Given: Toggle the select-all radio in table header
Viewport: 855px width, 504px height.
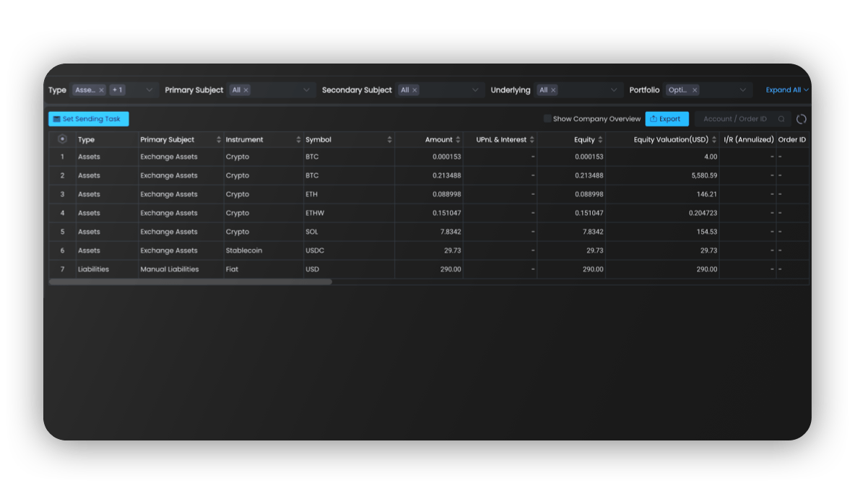Looking at the screenshot, I should tap(62, 139).
